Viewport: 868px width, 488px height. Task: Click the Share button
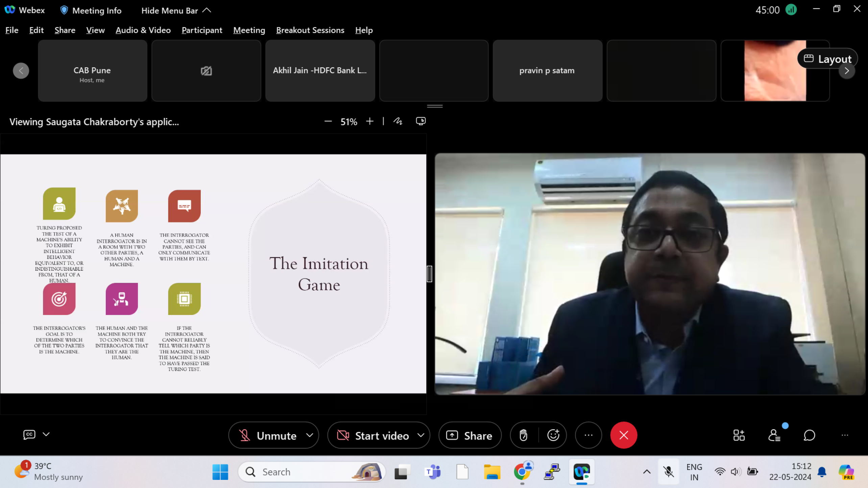point(470,435)
